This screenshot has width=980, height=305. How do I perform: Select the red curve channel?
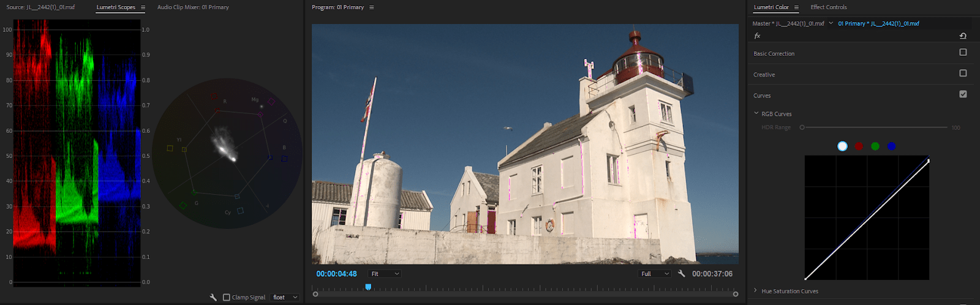(x=859, y=146)
